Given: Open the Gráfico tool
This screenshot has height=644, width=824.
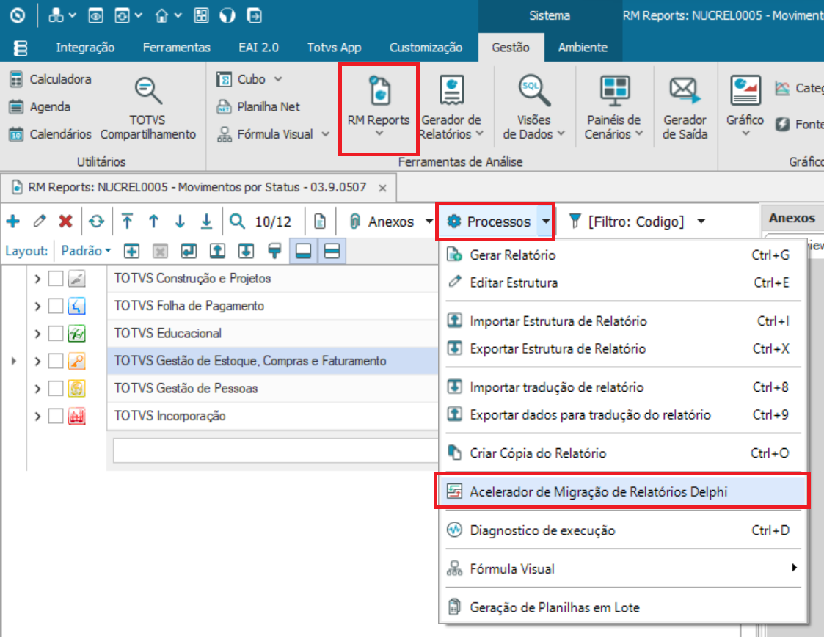Looking at the screenshot, I should [x=745, y=106].
